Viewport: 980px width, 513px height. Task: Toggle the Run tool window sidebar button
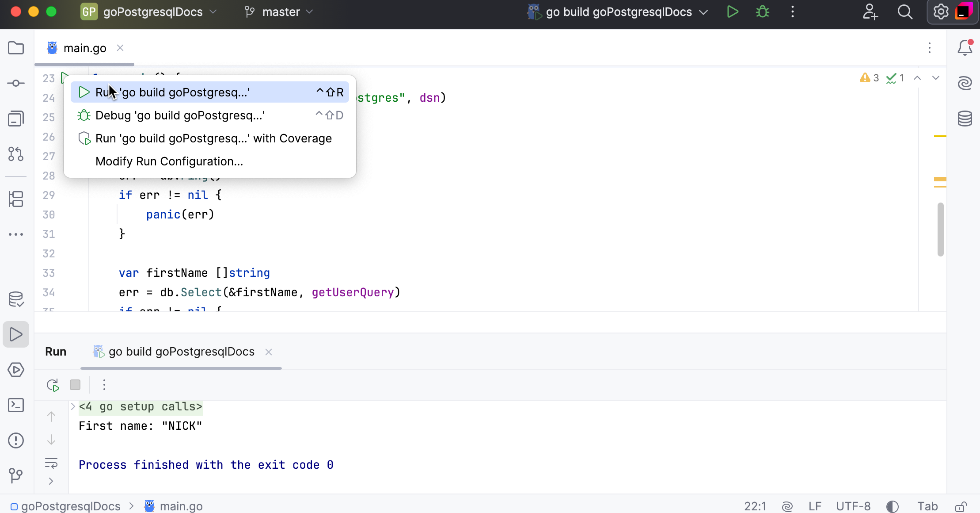[x=16, y=334]
